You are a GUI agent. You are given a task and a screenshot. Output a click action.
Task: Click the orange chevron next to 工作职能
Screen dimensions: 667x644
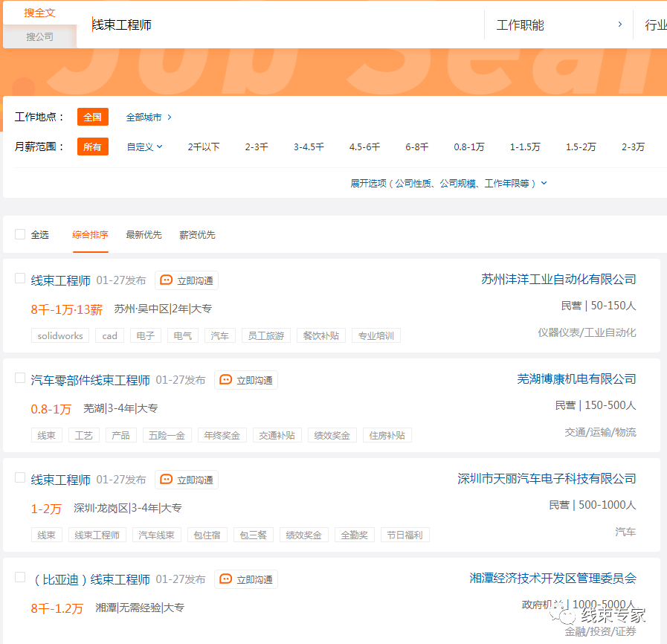pos(619,24)
